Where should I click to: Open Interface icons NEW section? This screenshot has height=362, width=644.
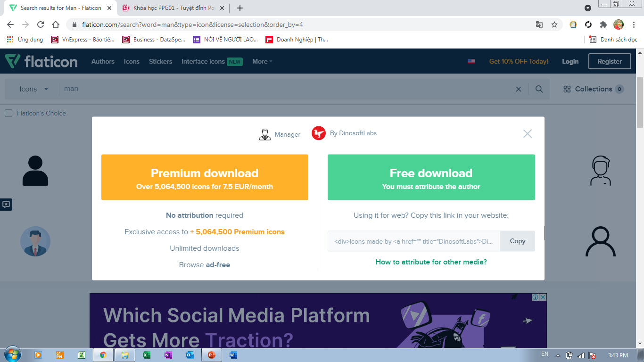point(212,61)
